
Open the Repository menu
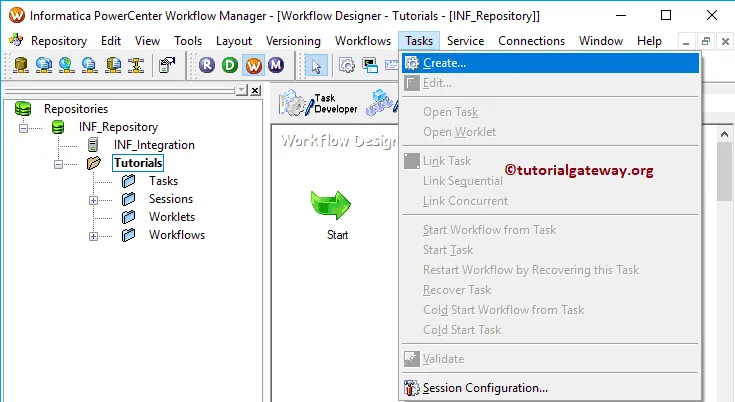point(59,41)
